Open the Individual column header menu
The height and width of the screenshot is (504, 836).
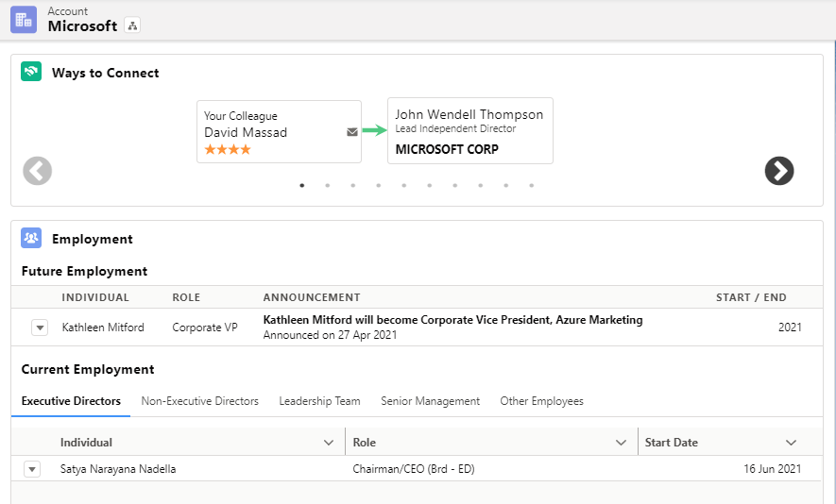pos(329,443)
